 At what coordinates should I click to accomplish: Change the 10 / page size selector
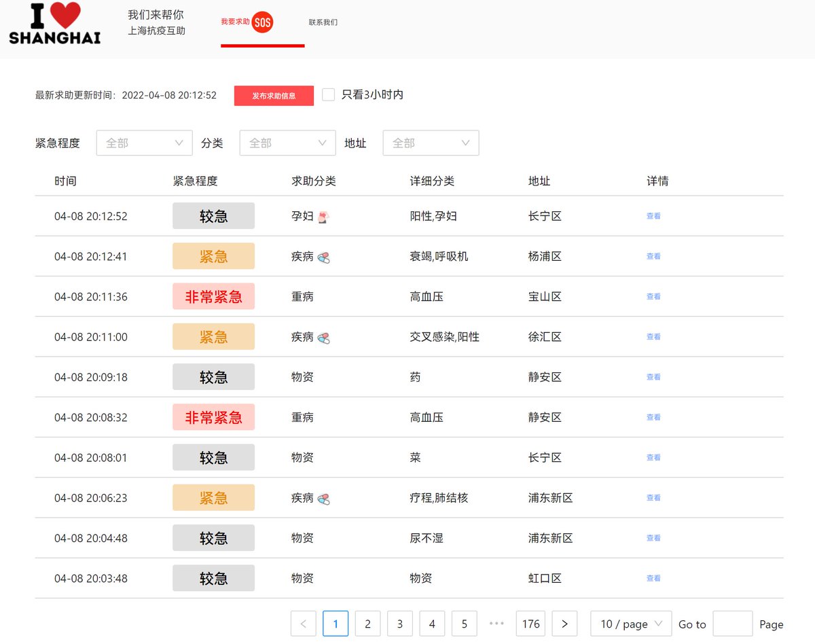pyautogui.click(x=631, y=624)
